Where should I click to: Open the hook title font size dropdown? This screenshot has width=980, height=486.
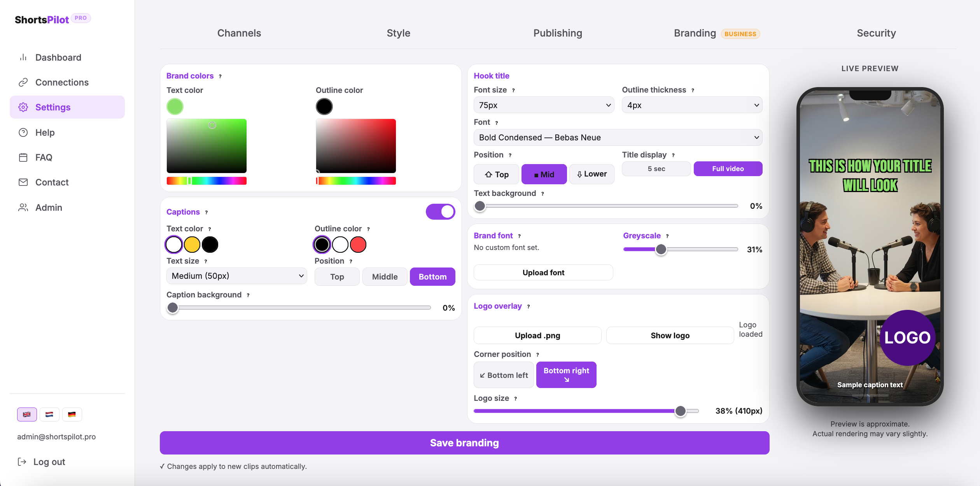543,105
